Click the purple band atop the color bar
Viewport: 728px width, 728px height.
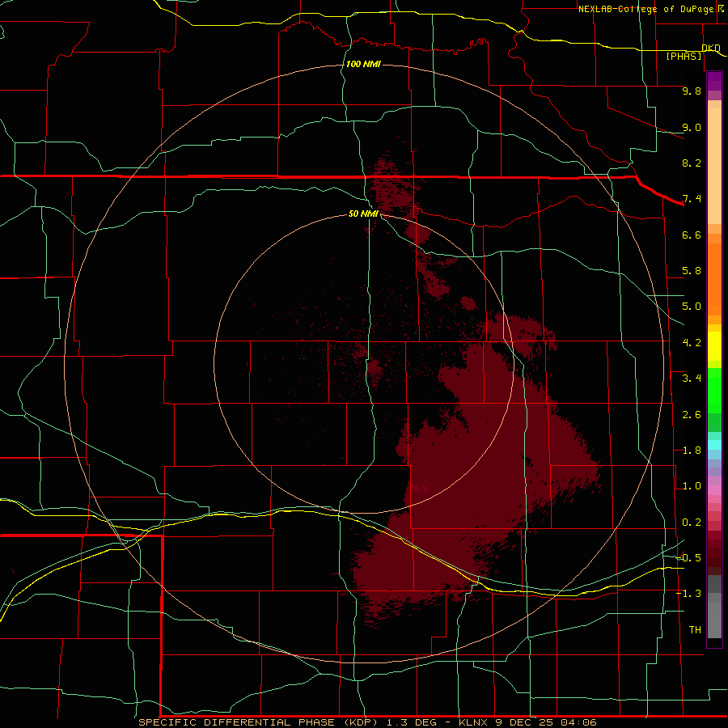click(714, 81)
